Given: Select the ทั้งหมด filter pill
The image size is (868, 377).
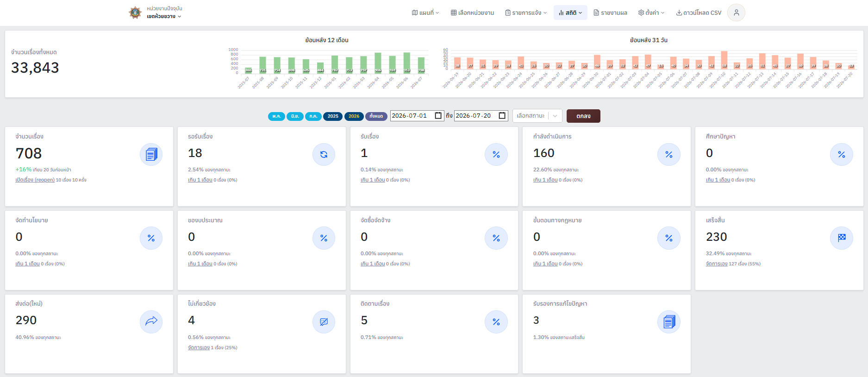Looking at the screenshot, I should (376, 116).
